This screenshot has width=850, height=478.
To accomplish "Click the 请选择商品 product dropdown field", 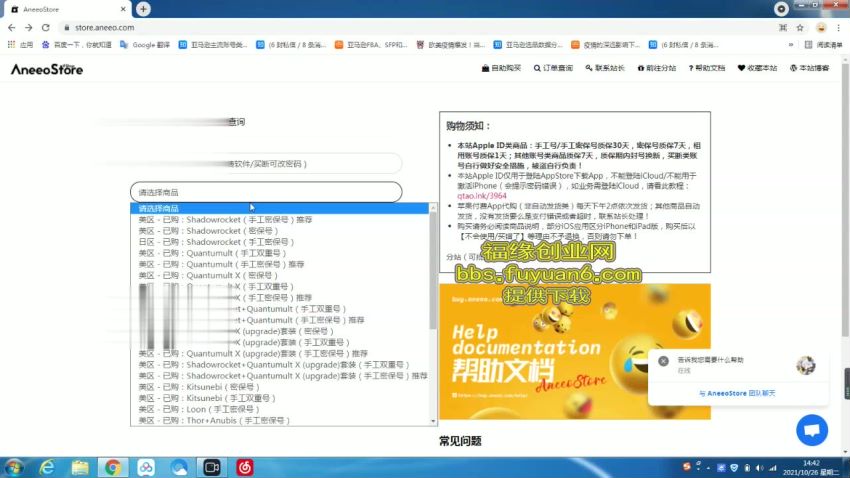I will pos(266,192).
